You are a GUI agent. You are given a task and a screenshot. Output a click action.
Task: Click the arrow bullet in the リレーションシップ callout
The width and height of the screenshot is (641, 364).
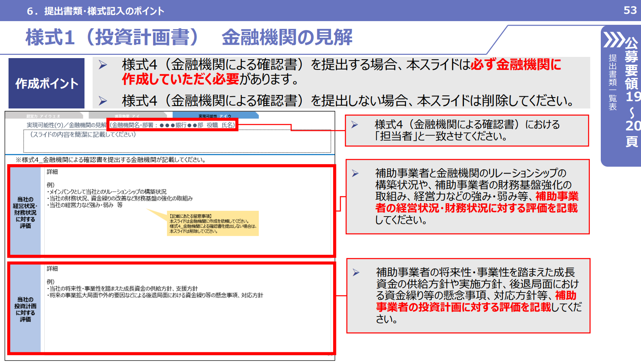355,173
